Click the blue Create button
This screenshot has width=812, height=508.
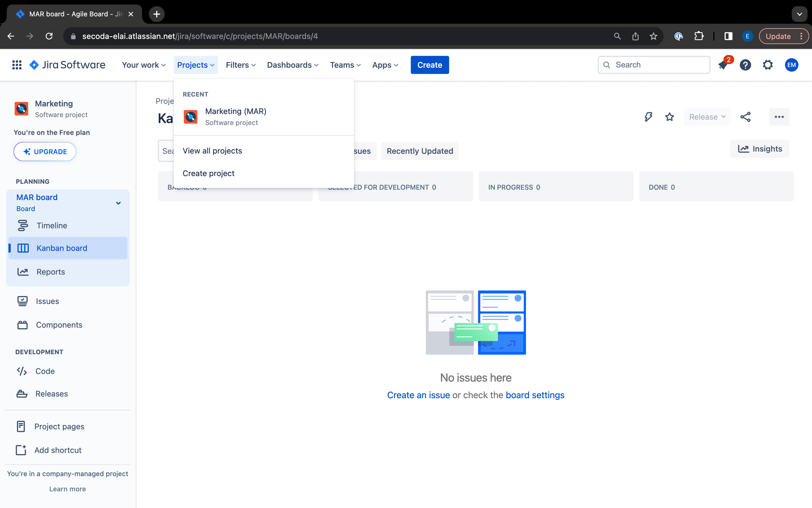(429, 65)
